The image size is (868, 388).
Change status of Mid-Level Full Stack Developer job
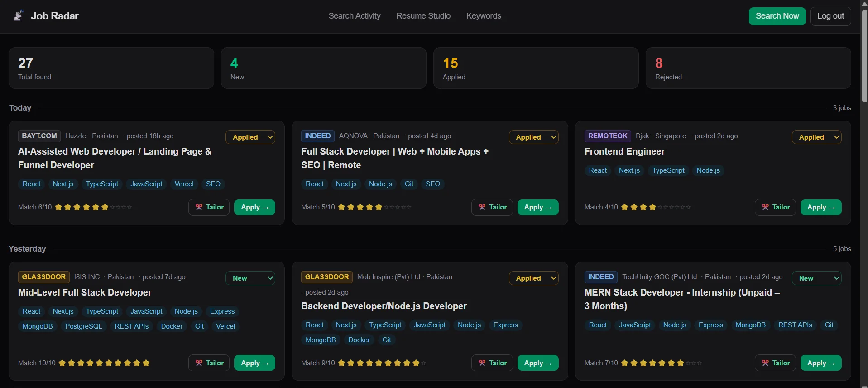point(250,278)
